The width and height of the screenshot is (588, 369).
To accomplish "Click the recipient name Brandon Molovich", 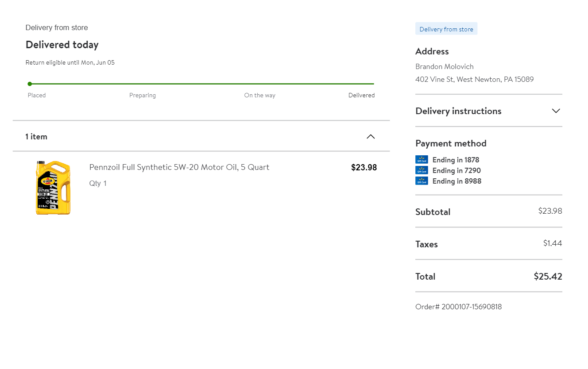I will tap(445, 66).
